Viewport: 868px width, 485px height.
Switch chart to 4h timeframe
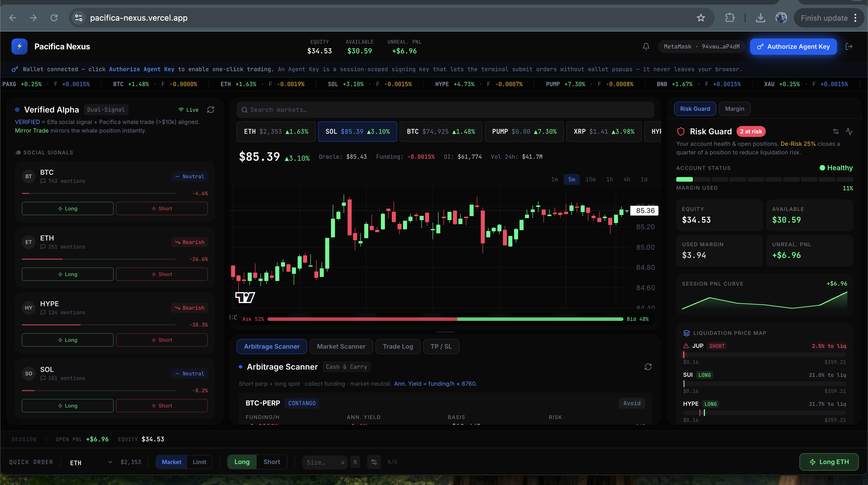click(x=626, y=180)
